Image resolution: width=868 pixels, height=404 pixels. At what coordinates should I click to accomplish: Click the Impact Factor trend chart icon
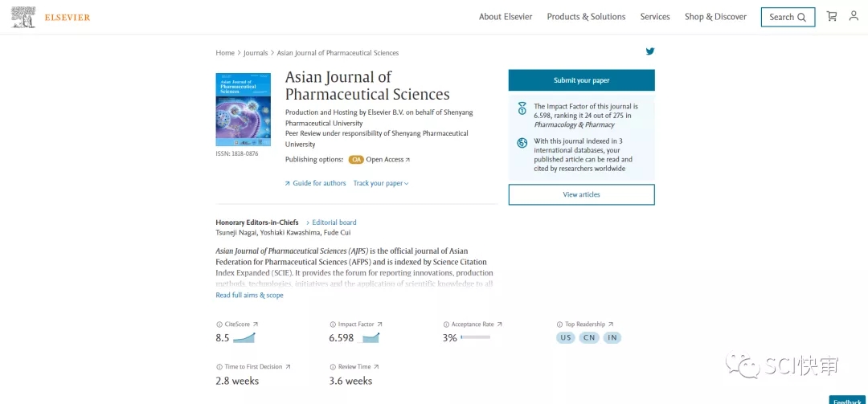click(x=371, y=338)
